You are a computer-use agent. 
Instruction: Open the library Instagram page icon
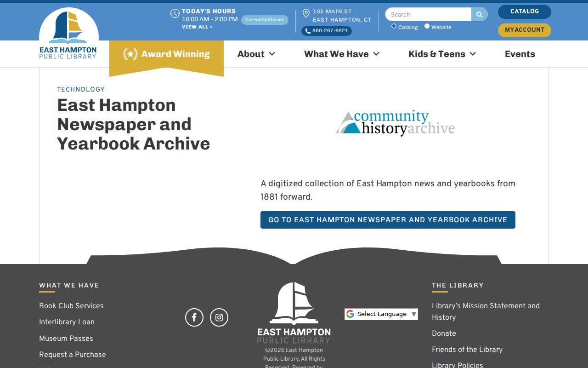click(x=219, y=317)
